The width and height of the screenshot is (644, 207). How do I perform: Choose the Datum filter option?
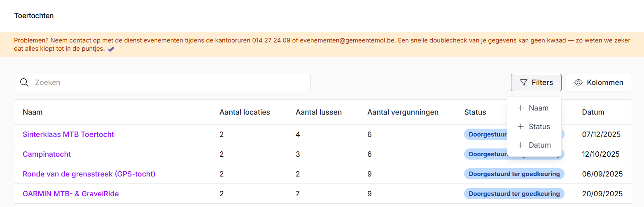point(534,145)
